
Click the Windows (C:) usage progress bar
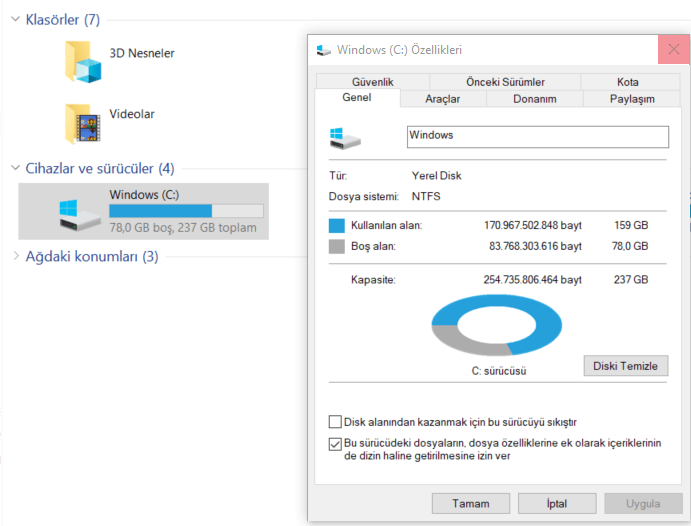[186, 211]
